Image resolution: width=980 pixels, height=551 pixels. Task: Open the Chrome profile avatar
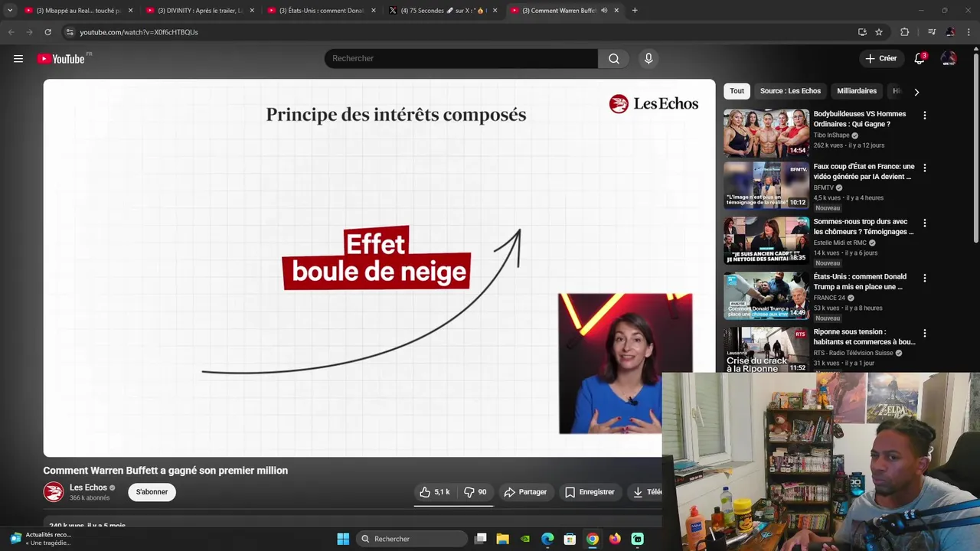pyautogui.click(x=950, y=32)
